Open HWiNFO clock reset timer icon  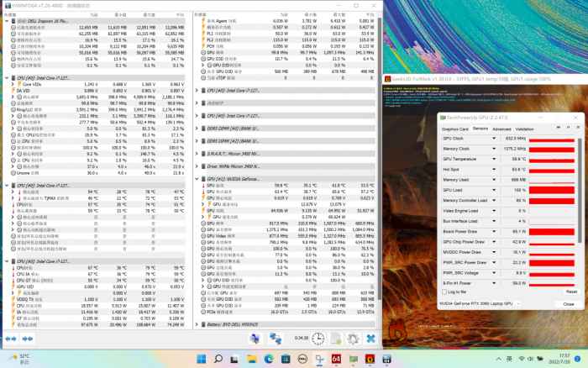[318, 339]
